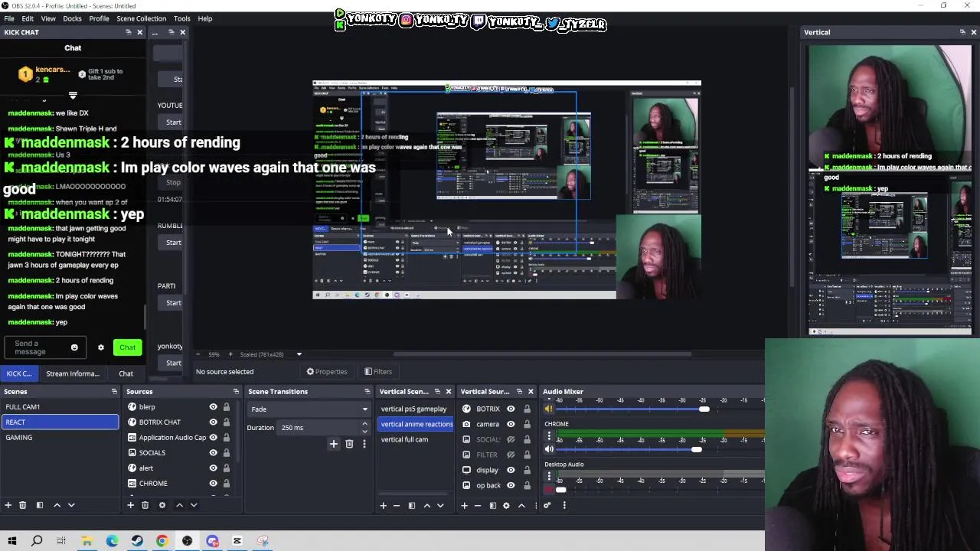This screenshot has width=980, height=551.
Task: Add a new scene with the Scenes plus icon
Action: pos(8,505)
